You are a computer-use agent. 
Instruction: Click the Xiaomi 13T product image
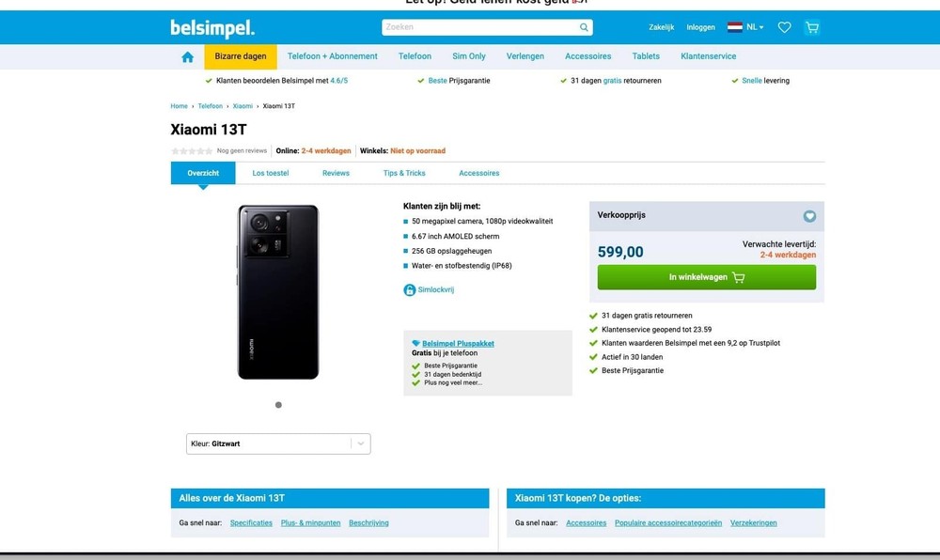click(278, 292)
